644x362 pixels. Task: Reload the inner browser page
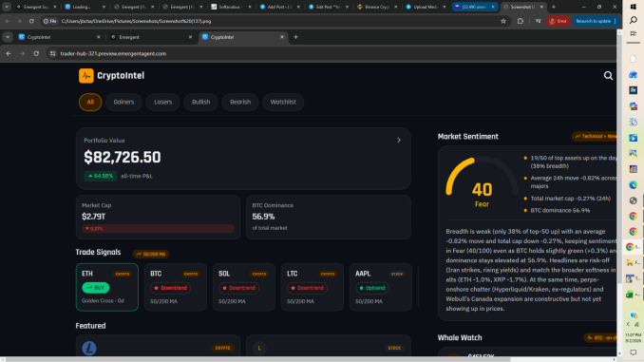coord(36,53)
